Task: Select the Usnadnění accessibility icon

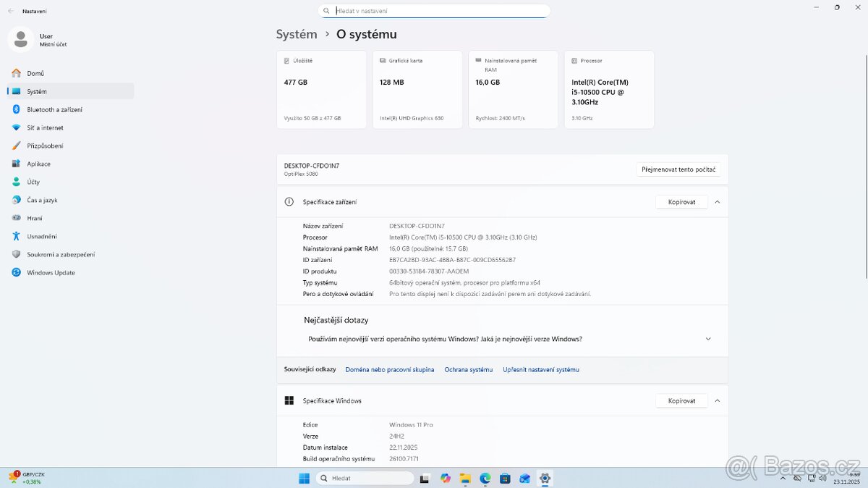Action: pos(14,236)
